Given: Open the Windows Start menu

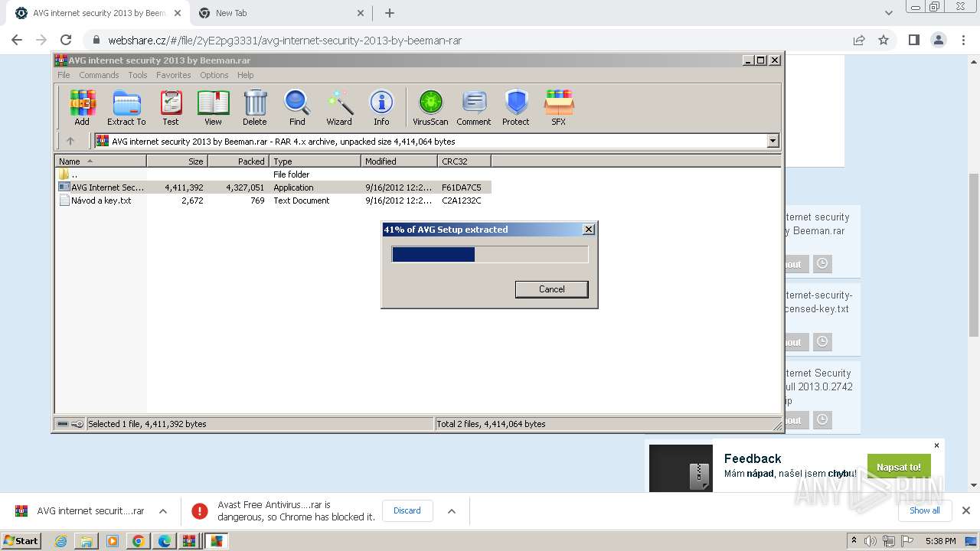Looking at the screenshot, I should 21,540.
